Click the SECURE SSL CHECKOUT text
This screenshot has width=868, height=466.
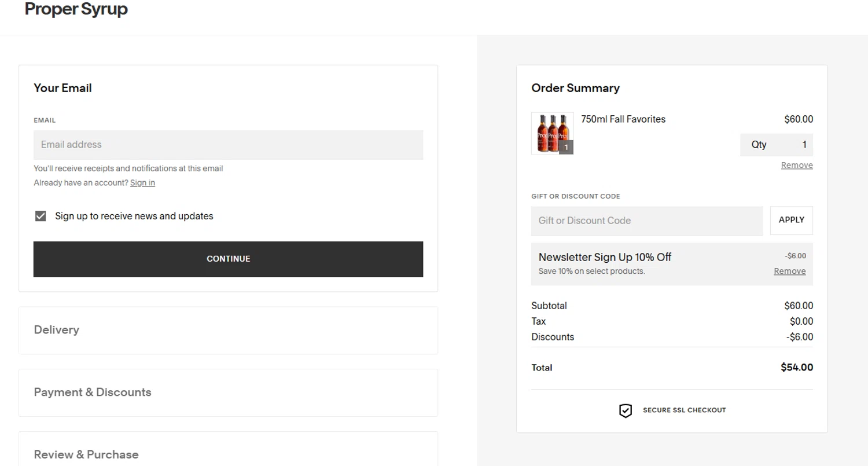tap(684, 410)
